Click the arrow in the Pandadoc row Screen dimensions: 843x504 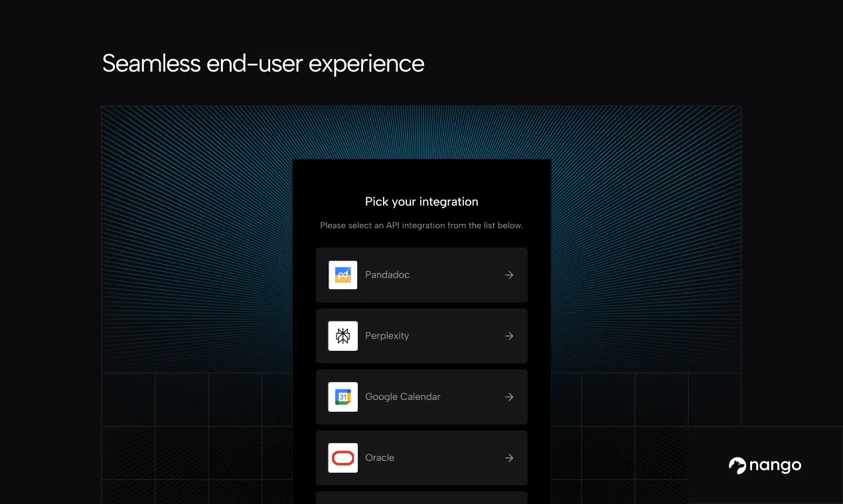(x=509, y=275)
